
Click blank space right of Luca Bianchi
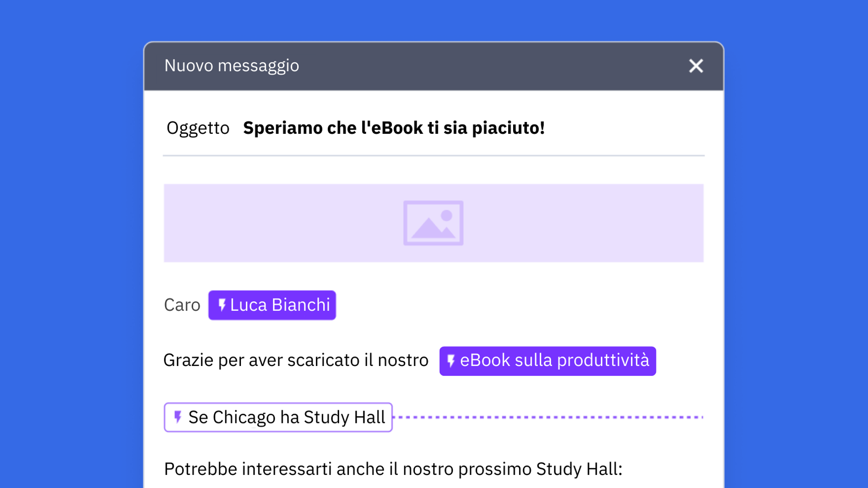497,305
